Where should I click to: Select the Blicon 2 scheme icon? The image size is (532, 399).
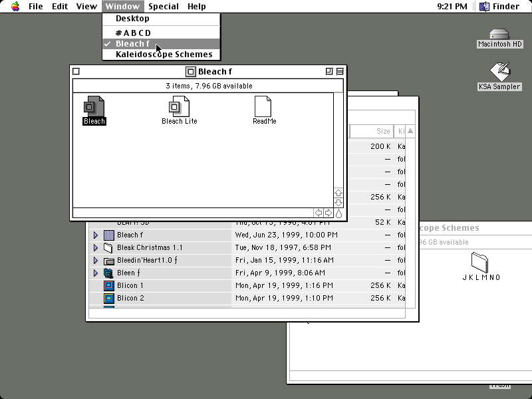point(108,298)
